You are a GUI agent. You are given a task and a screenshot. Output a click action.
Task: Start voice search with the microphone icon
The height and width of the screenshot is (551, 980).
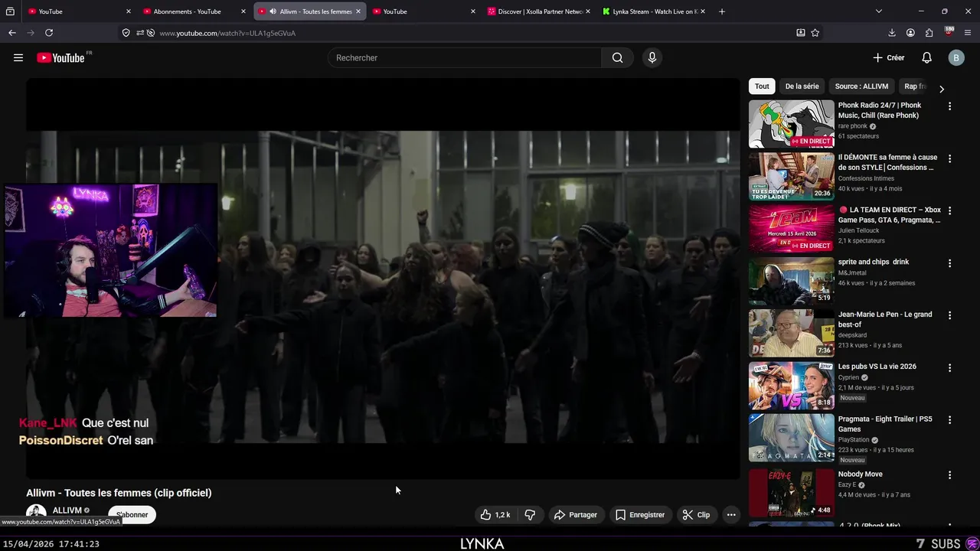pyautogui.click(x=652, y=57)
